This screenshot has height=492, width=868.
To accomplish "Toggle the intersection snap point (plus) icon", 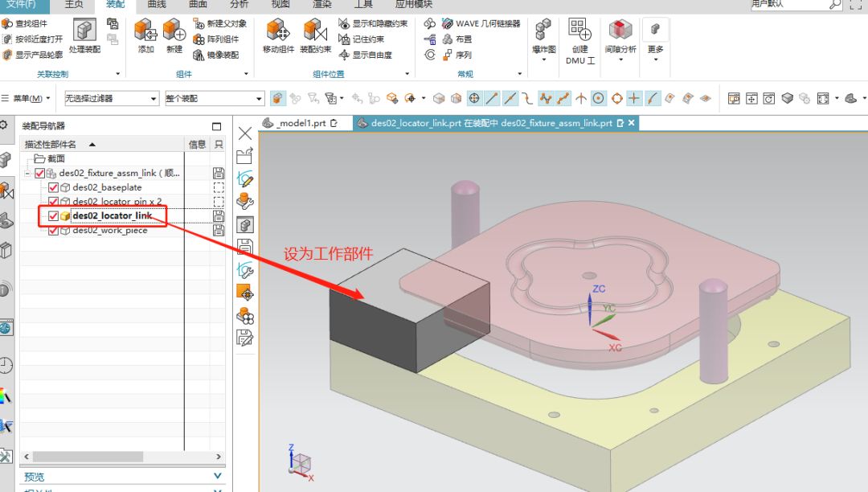I will (634, 99).
